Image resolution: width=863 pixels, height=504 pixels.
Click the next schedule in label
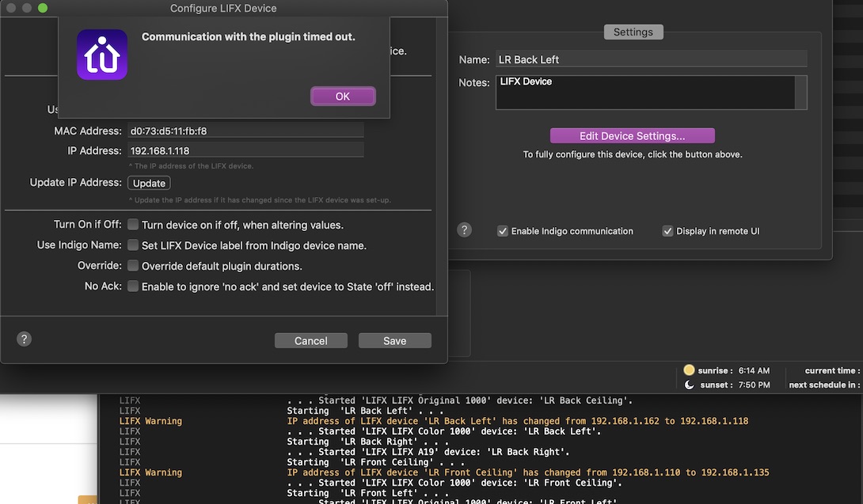(824, 385)
